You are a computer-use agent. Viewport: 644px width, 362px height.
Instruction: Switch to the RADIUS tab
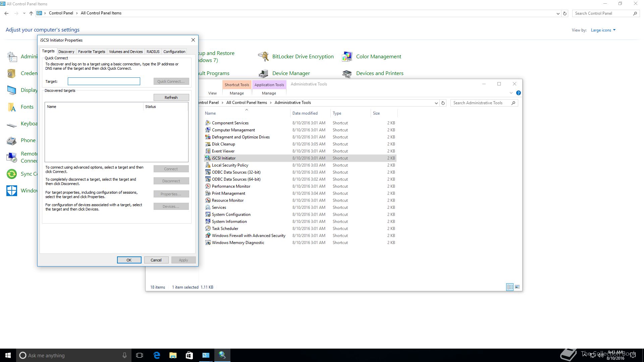pos(153,52)
